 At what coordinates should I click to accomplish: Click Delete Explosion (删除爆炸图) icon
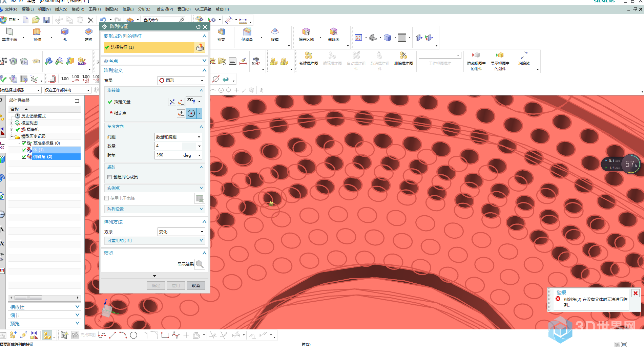pyautogui.click(x=403, y=56)
